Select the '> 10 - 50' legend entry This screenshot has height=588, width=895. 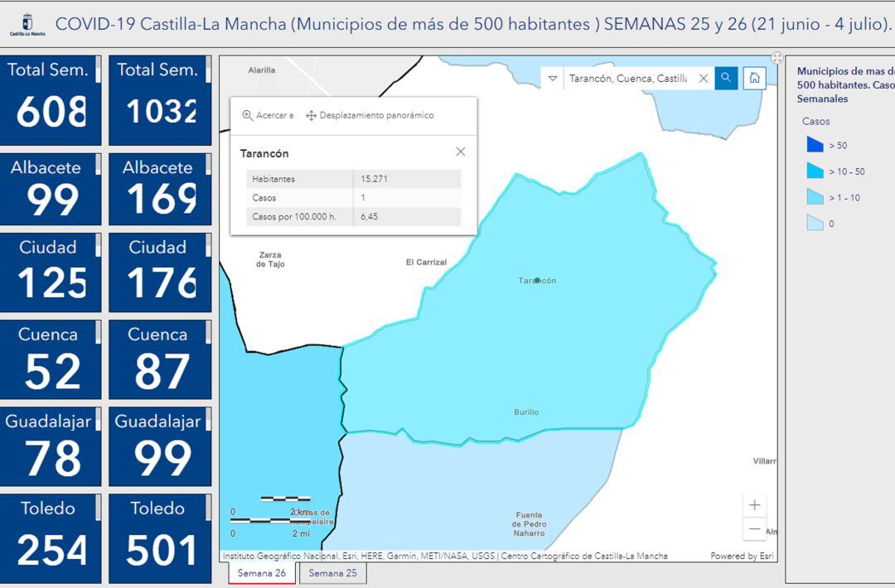815,170
